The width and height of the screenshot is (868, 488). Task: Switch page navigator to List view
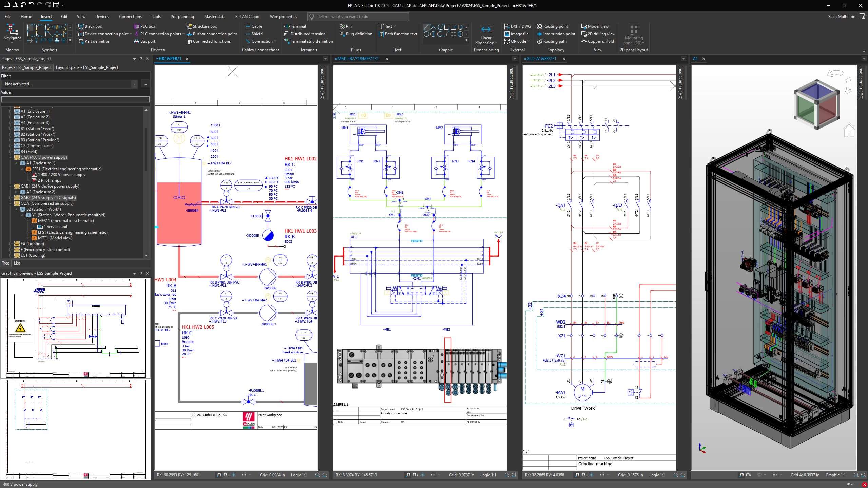coord(17,263)
